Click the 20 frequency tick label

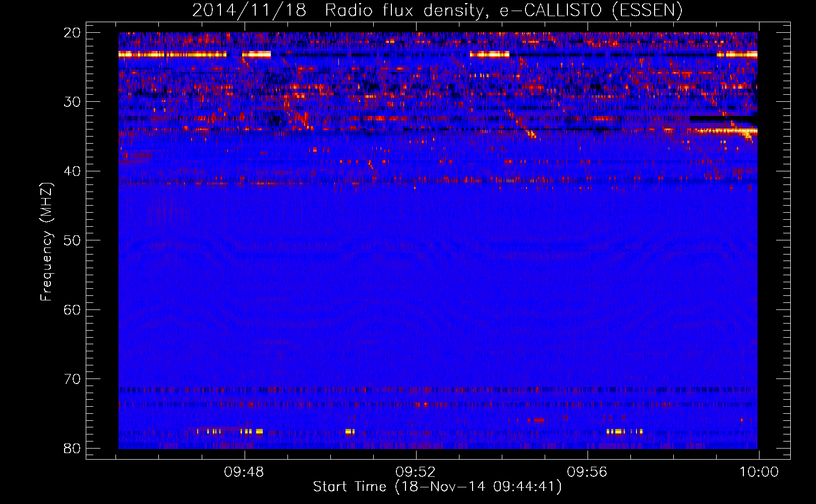[72, 33]
